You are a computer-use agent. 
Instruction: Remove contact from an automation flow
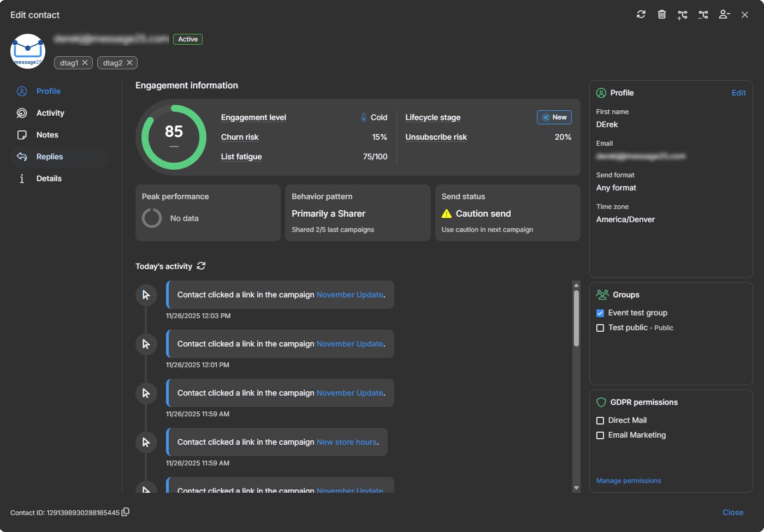tap(703, 14)
